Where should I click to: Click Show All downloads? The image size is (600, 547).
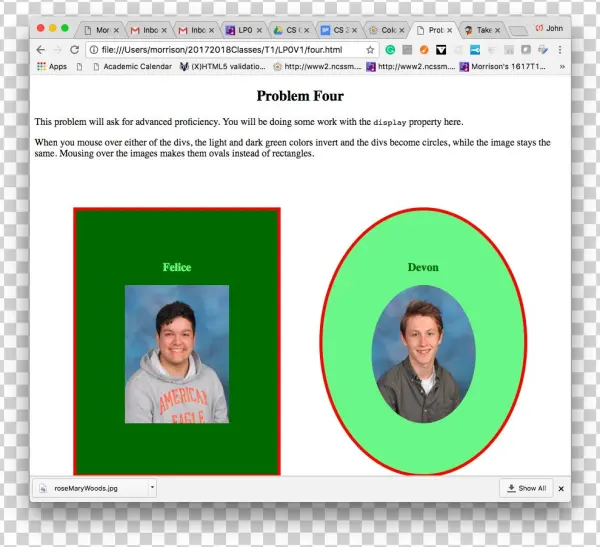pyautogui.click(x=526, y=488)
